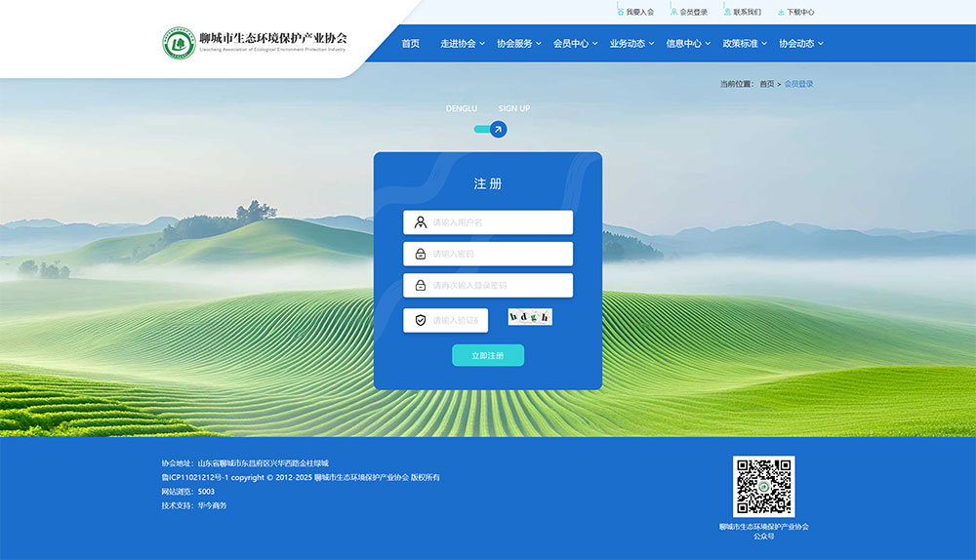Viewport: 976px width, 560px height.
Task: Click the shield icon in captcha field
Action: coord(420,320)
